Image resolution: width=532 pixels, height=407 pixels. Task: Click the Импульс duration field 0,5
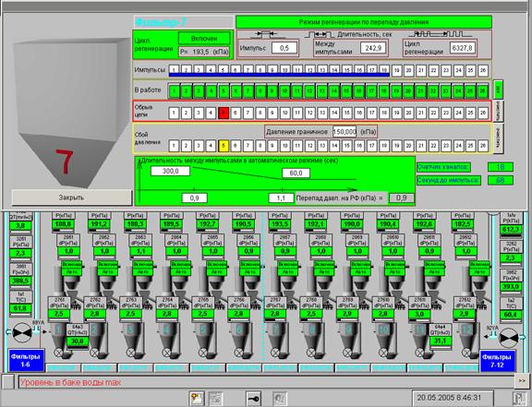coord(284,48)
